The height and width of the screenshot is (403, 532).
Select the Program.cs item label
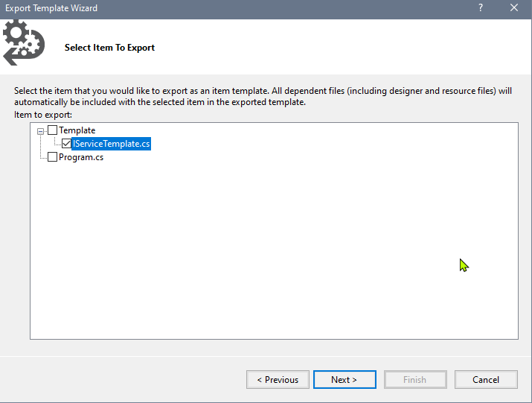(81, 157)
